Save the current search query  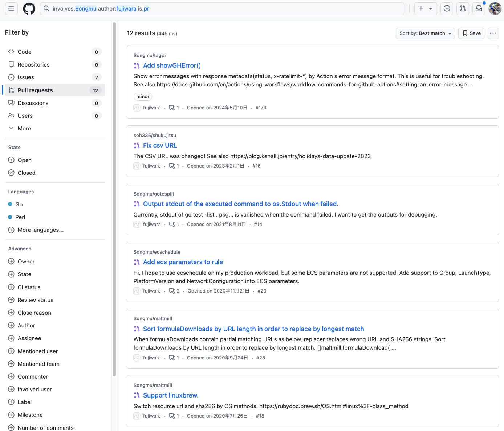click(x=471, y=33)
